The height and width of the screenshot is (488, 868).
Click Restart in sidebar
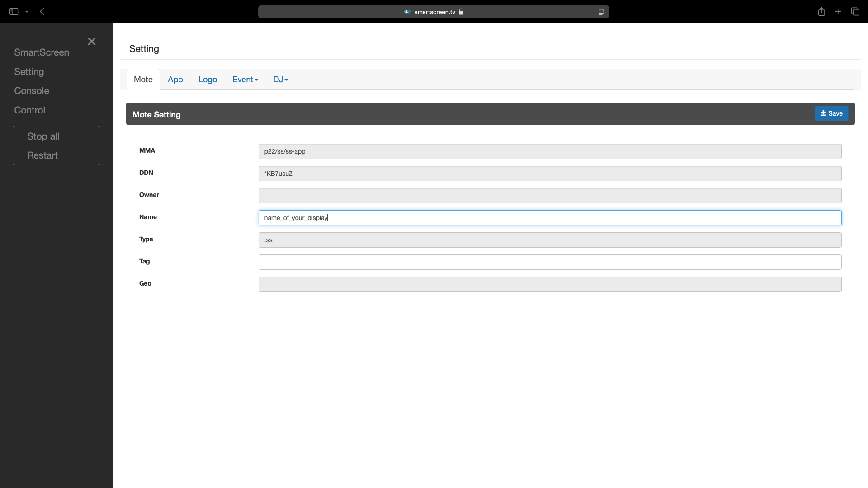pos(42,155)
